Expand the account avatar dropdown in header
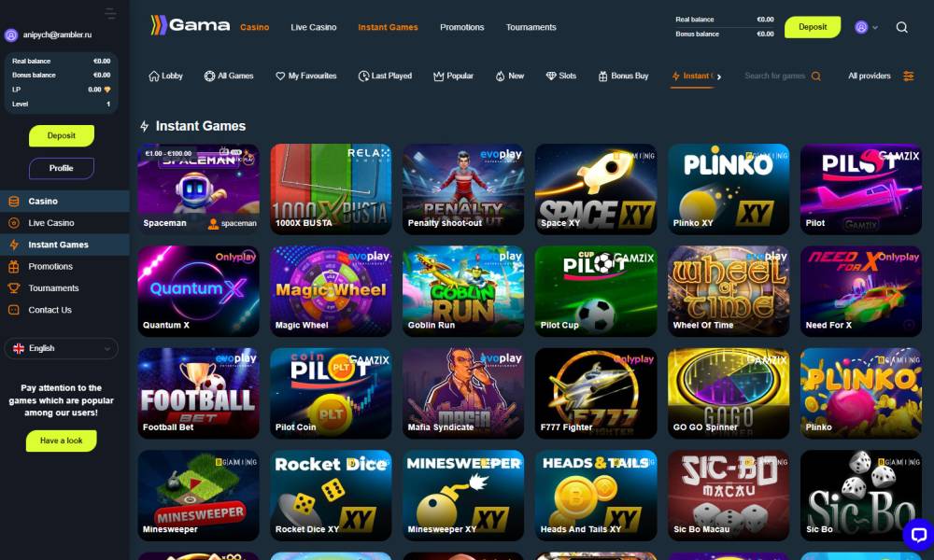 pyautogui.click(x=866, y=27)
